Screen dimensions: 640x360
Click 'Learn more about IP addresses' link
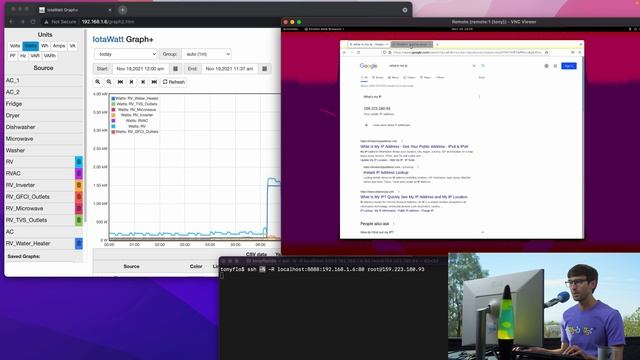[391, 125]
